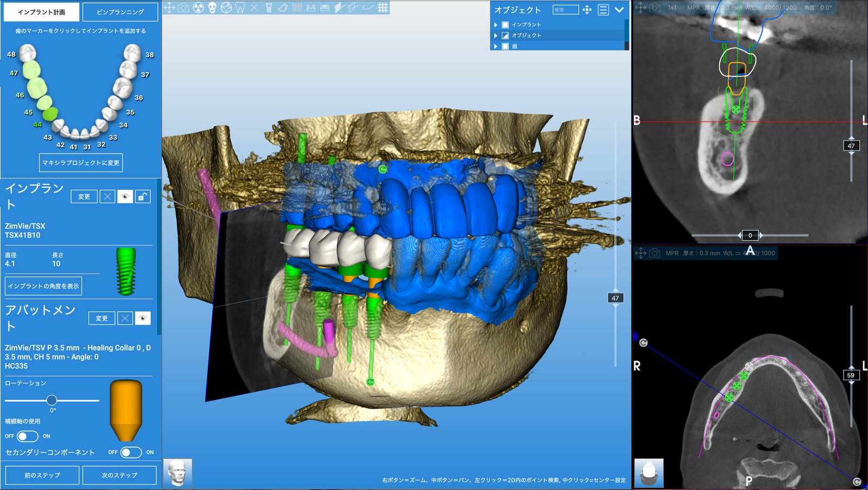Click the tooth icon in the toolbar
868x490 pixels.
pyautogui.click(x=240, y=8)
